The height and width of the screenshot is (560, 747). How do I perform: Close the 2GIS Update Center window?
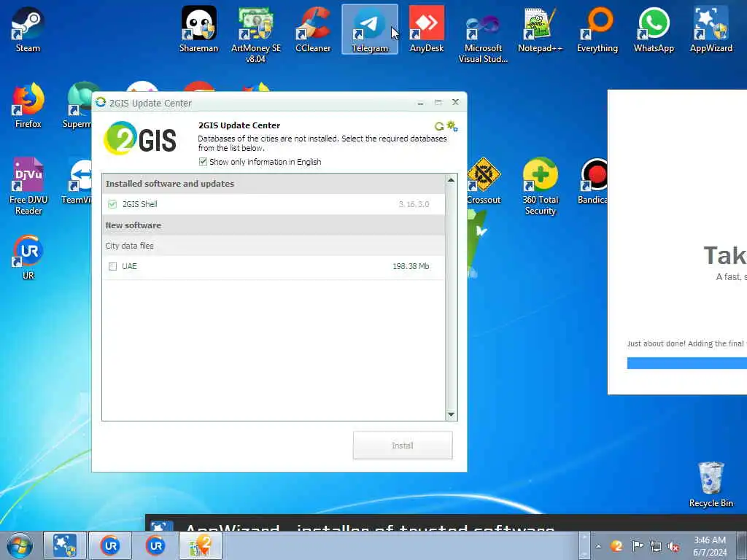[455, 102]
